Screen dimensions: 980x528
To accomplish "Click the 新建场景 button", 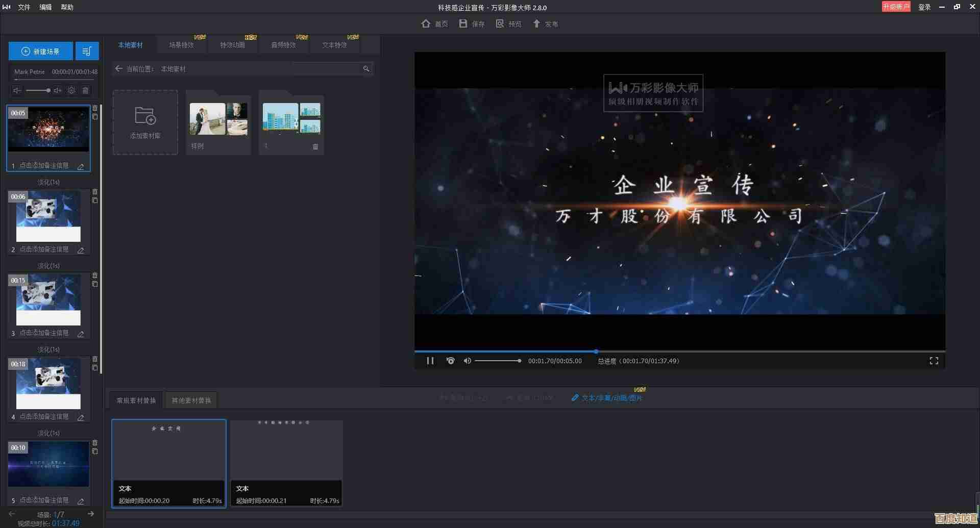I will pyautogui.click(x=41, y=51).
